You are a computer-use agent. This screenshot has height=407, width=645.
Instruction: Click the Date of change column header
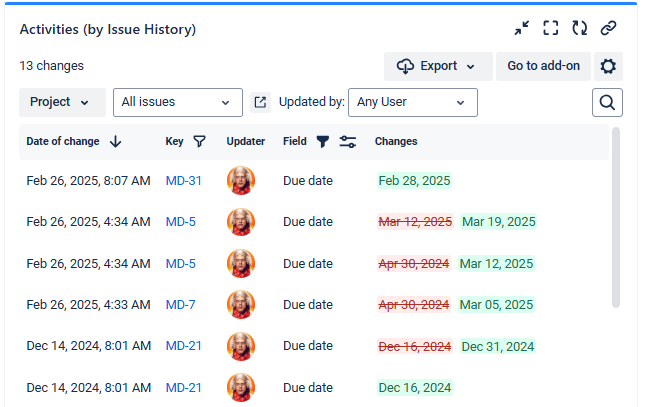tap(63, 142)
